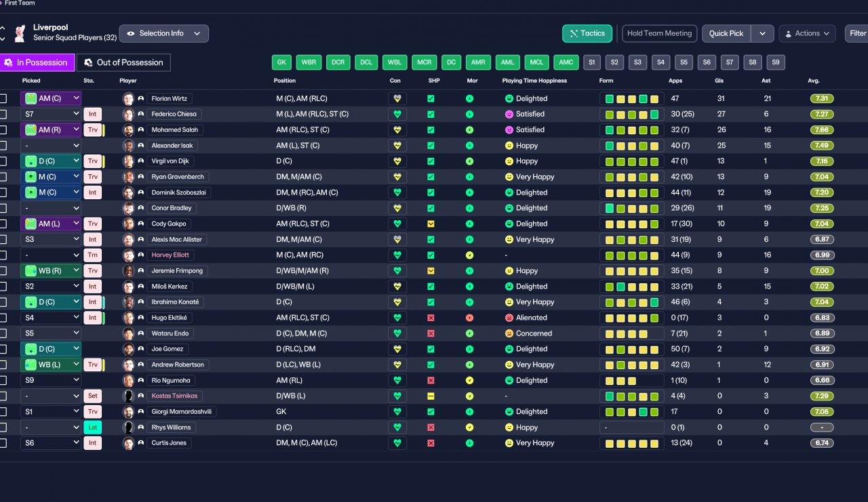Screen dimensions: 868x502
Task: Tick the row checkbox for Conor Bradley
Action: [3, 208]
